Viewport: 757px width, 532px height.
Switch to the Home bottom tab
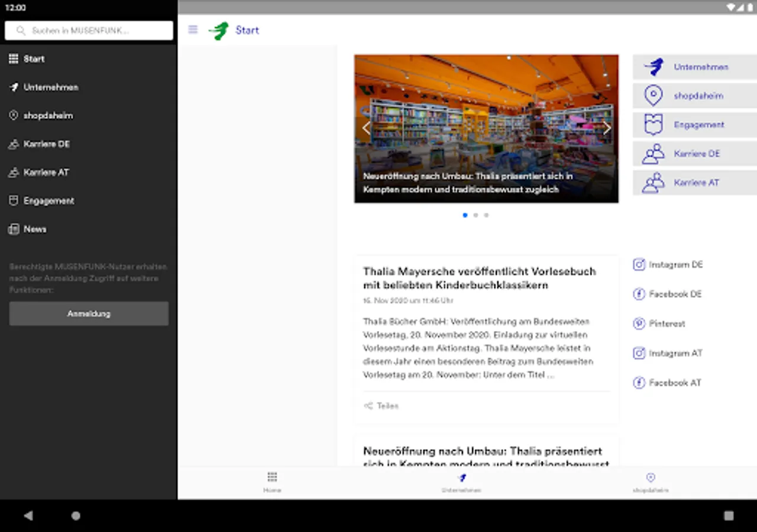[x=272, y=482]
